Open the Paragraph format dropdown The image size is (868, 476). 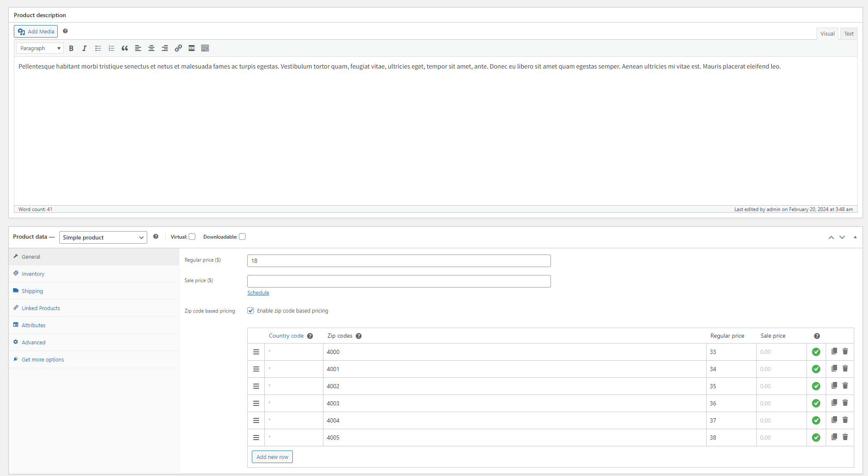tap(40, 48)
